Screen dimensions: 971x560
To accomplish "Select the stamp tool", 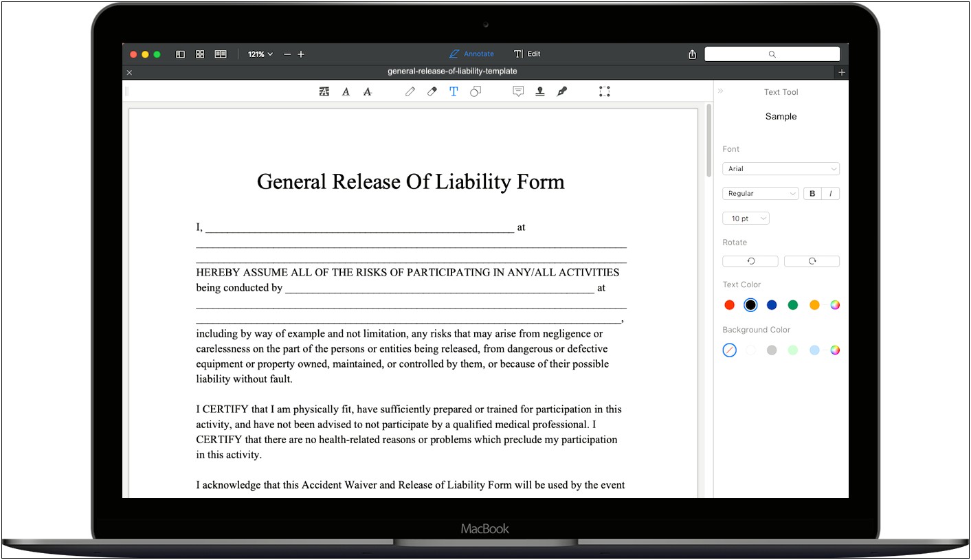I will pyautogui.click(x=540, y=91).
